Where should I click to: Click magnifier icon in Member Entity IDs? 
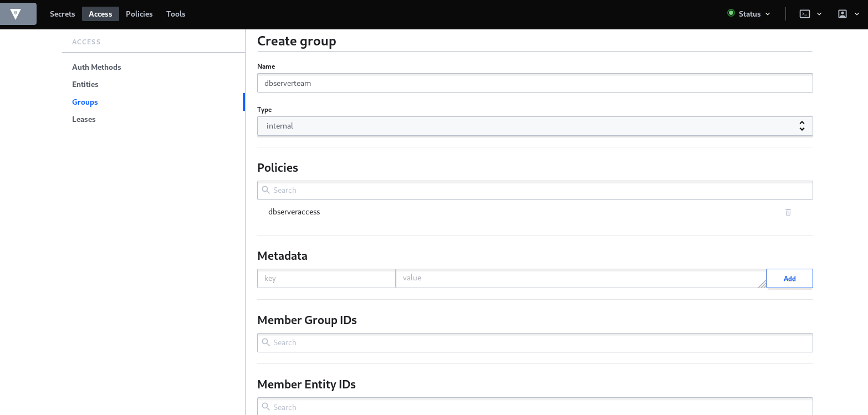coord(266,407)
